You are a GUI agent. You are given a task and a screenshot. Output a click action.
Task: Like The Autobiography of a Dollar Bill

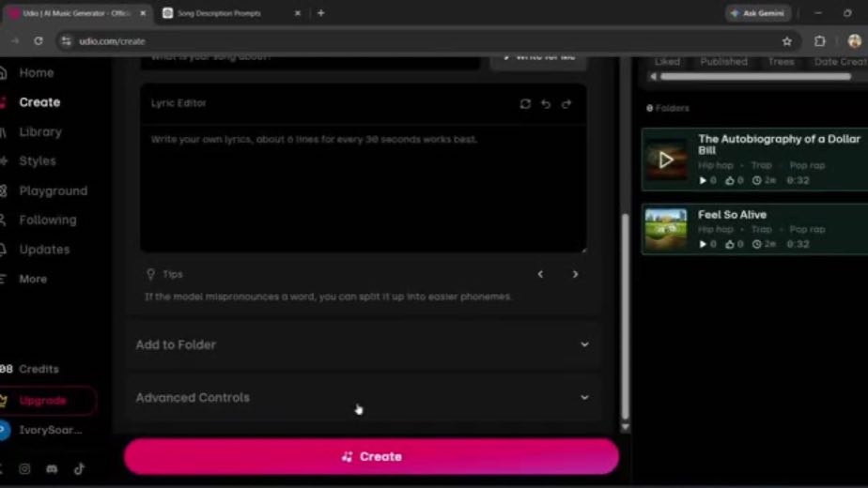(x=730, y=180)
